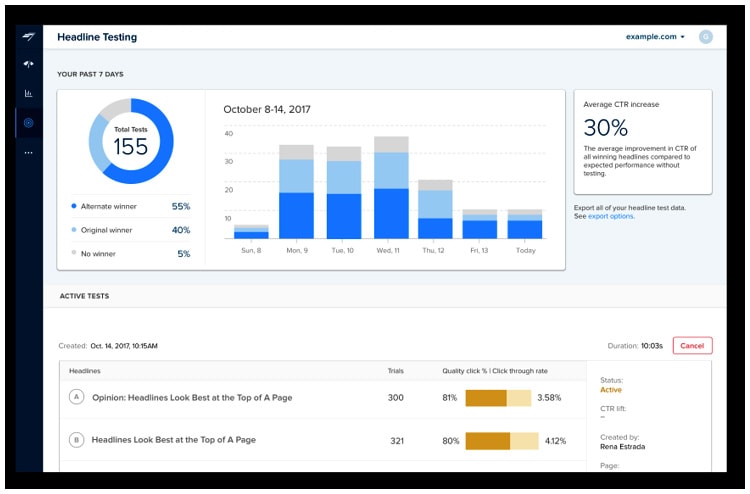Select the headline testing target icon

coord(29,123)
